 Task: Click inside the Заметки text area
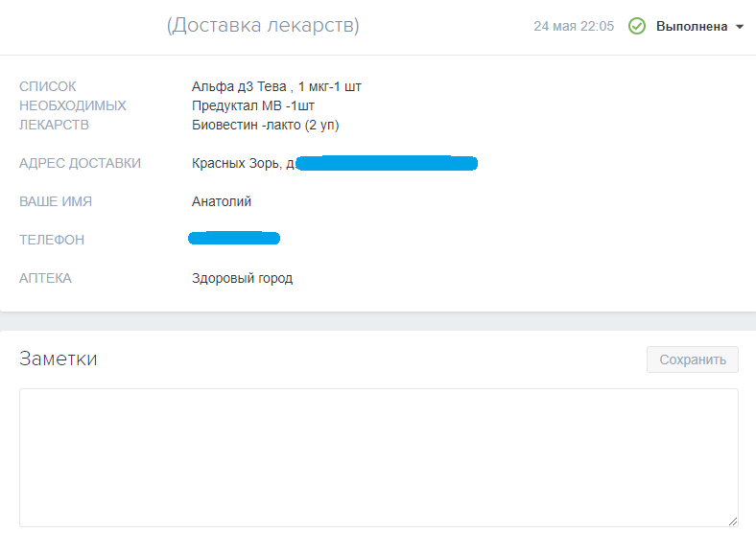coord(378,455)
